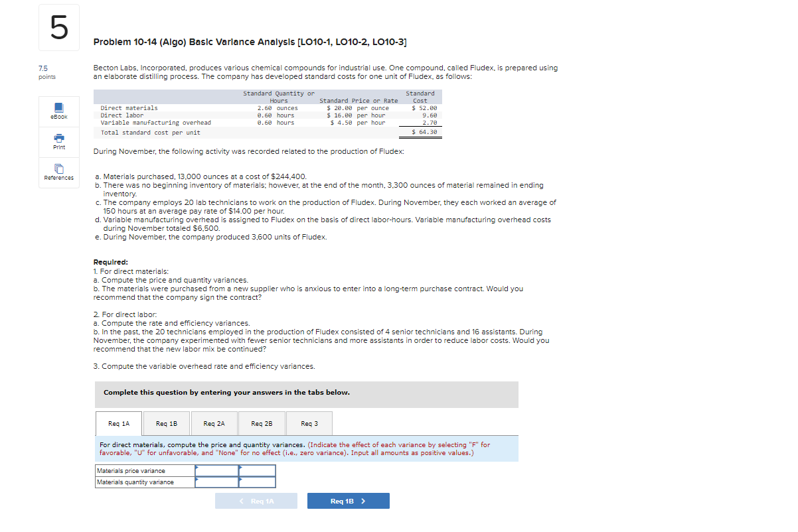The width and height of the screenshot is (798, 532).
Task: Click the question number 5 box
Action: point(58,27)
